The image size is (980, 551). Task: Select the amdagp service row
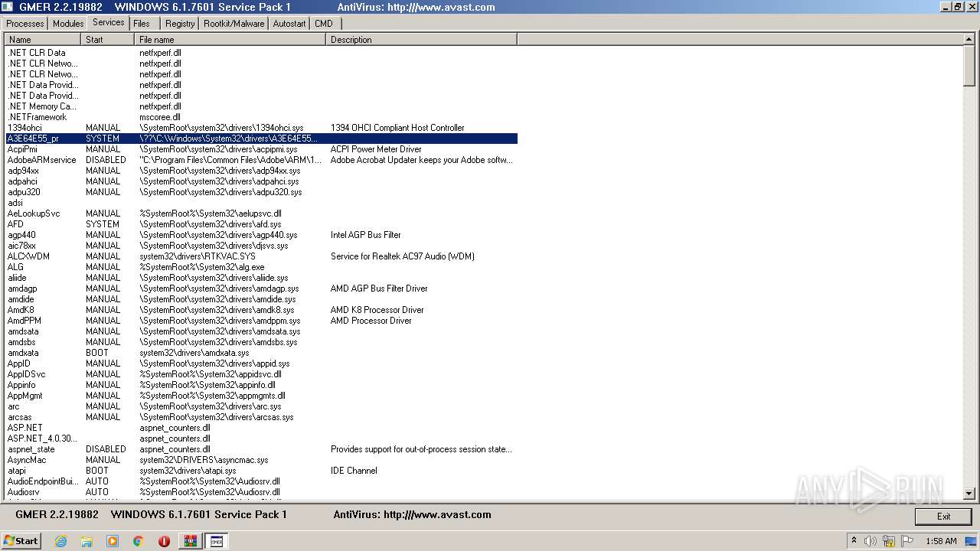261,289
